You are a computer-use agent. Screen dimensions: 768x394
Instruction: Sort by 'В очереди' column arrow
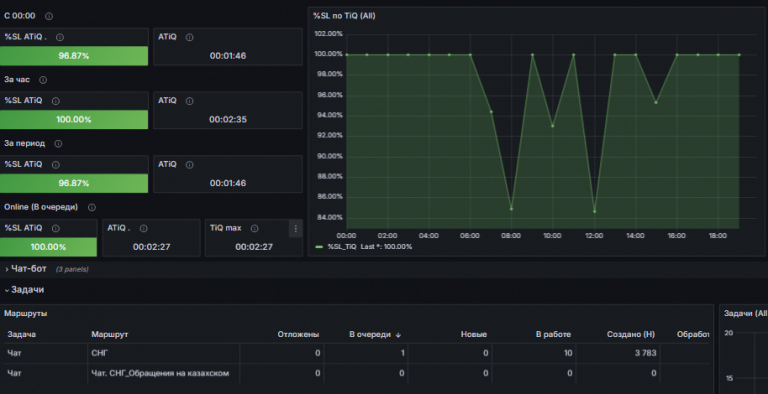pos(398,335)
